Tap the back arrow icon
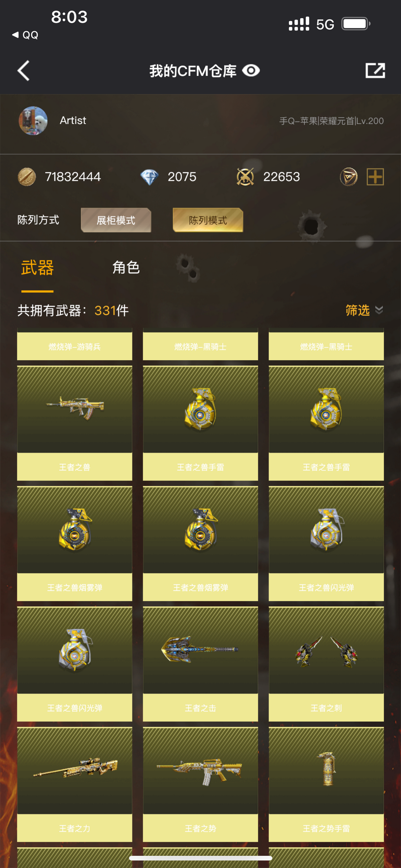The width and height of the screenshot is (401, 868). (23, 71)
